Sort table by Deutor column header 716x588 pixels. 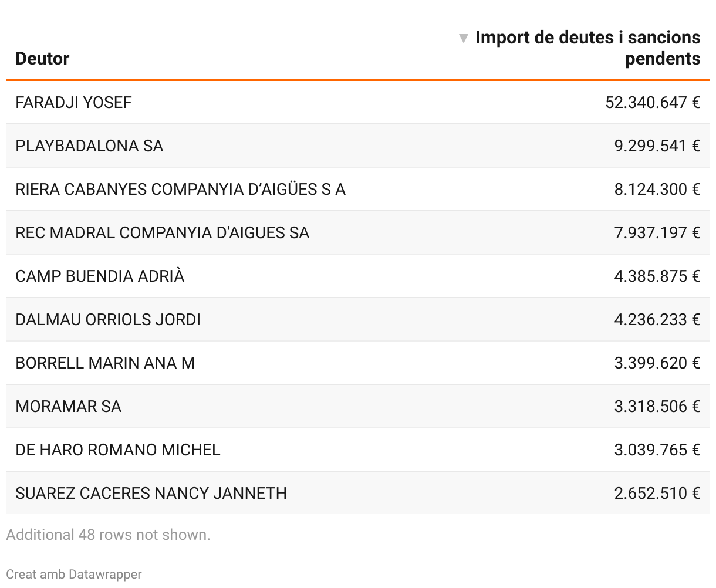click(42, 59)
